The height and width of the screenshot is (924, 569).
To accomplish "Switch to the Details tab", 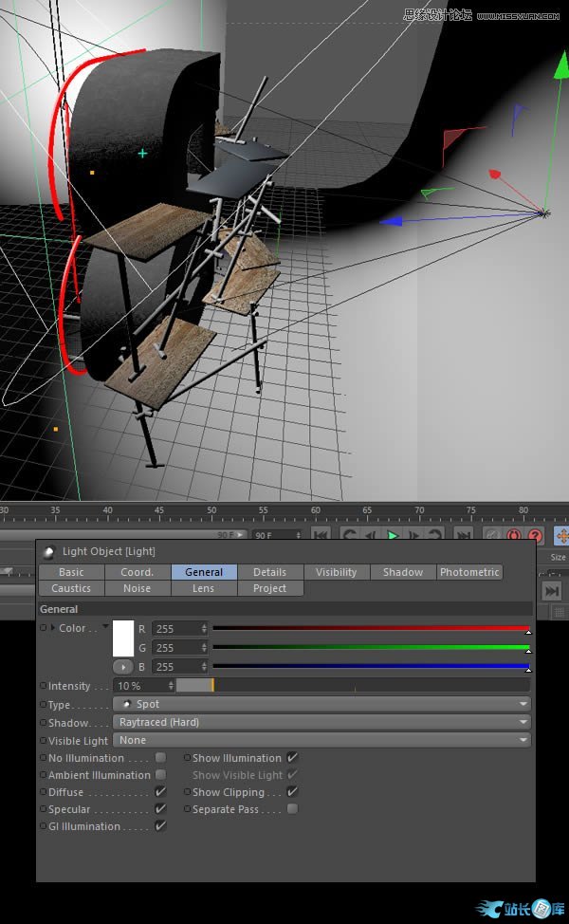I will tap(270, 572).
